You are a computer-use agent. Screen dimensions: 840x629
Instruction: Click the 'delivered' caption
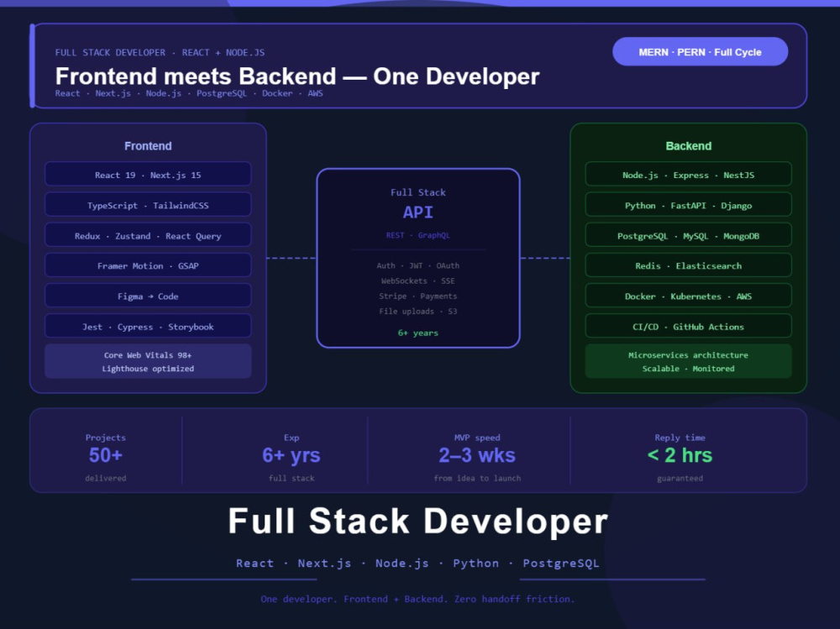pos(106,478)
